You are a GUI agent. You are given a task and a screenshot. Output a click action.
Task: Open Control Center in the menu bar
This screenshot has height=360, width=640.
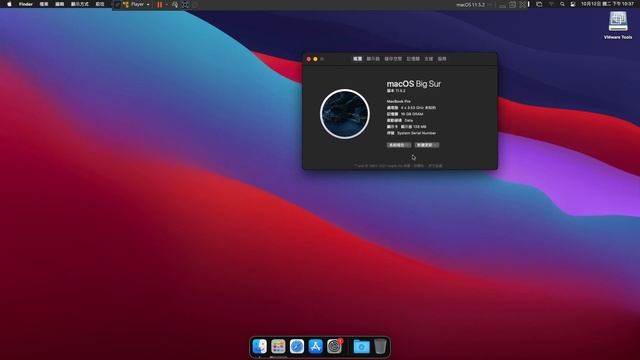(x=573, y=4)
